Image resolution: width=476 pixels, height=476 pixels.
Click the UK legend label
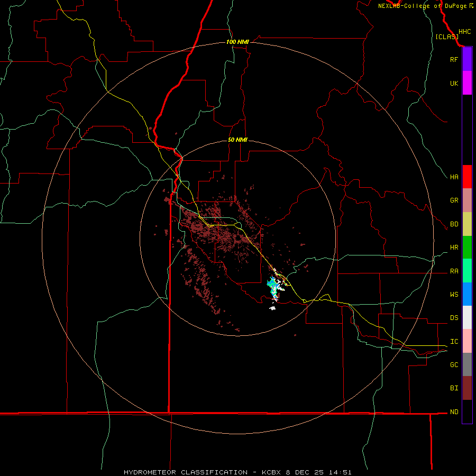coord(454,83)
